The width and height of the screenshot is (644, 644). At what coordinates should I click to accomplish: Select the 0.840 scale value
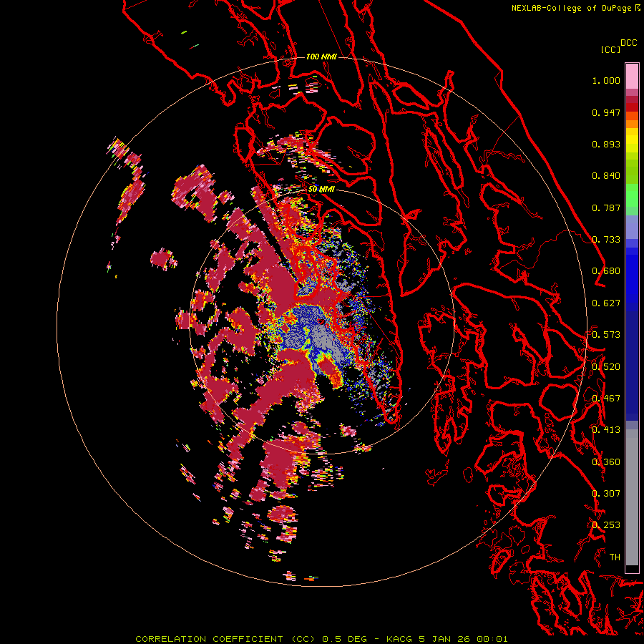[x=606, y=176]
